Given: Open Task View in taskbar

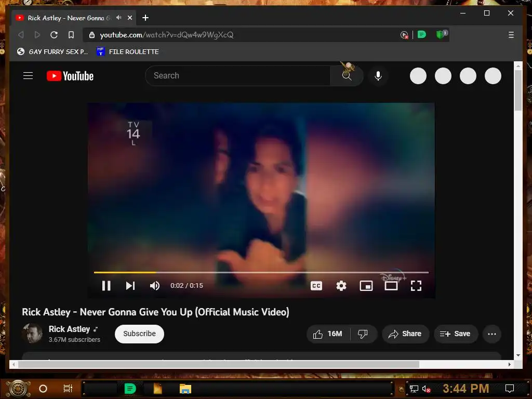Looking at the screenshot, I should (x=68, y=389).
